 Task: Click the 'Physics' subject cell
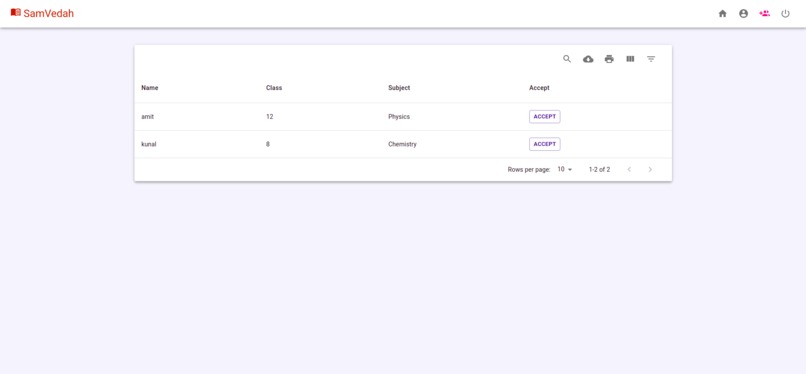[399, 117]
